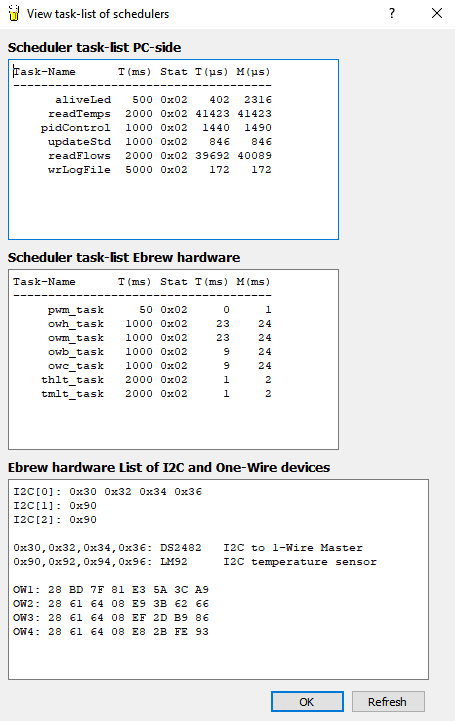Confirm with the OK button
Image resolution: width=455 pixels, height=721 pixels.
click(307, 702)
